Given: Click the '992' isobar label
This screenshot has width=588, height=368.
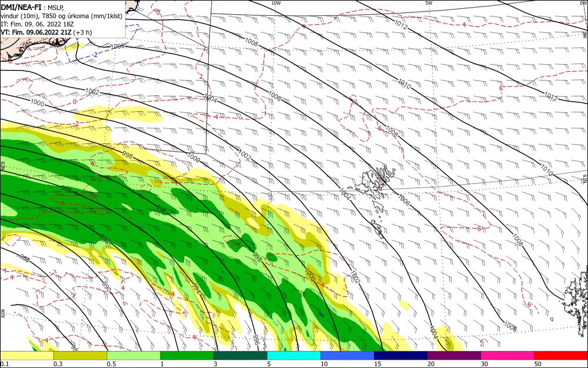Looking at the screenshot, I should pyautogui.click(x=105, y=239).
